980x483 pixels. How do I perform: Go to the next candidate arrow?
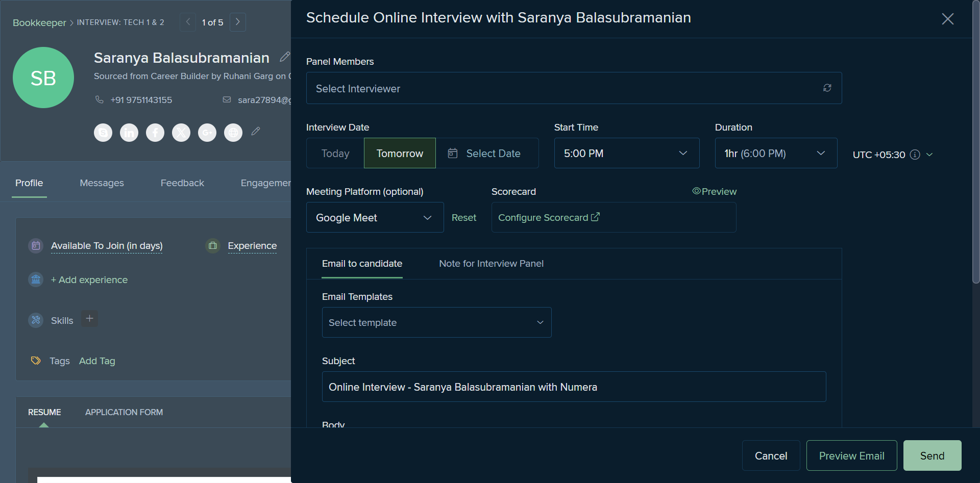click(238, 22)
